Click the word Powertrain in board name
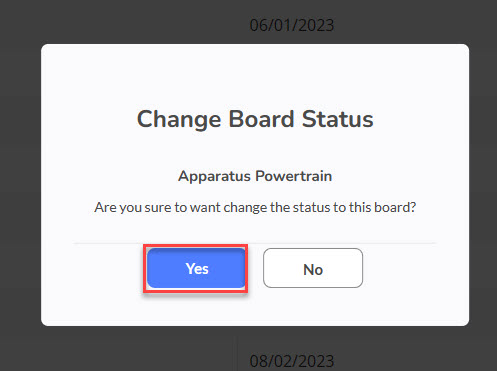497x371 pixels. click(294, 176)
